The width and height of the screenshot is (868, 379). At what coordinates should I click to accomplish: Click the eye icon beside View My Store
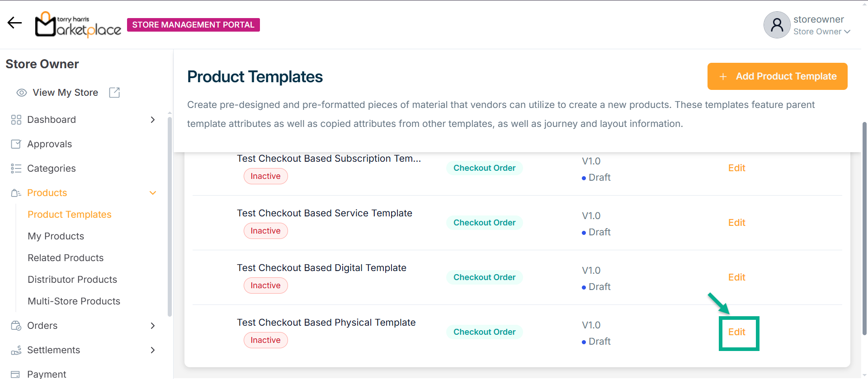[x=21, y=93]
